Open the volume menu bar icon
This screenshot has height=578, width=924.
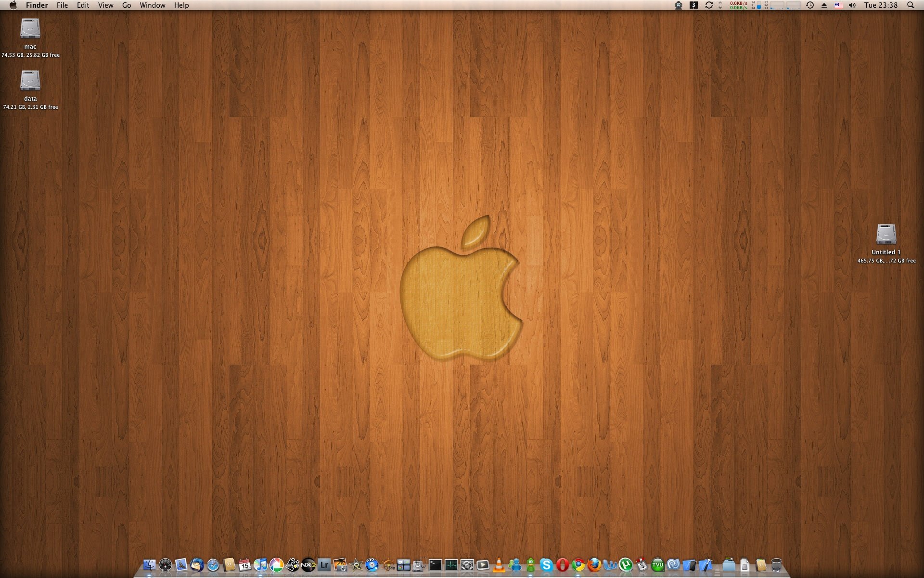[x=852, y=5]
